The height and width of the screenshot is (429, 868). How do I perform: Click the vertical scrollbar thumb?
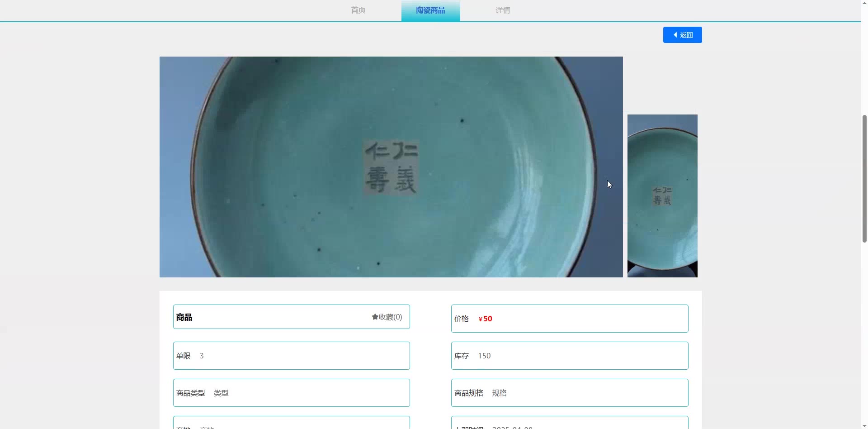[x=864, y=178]
